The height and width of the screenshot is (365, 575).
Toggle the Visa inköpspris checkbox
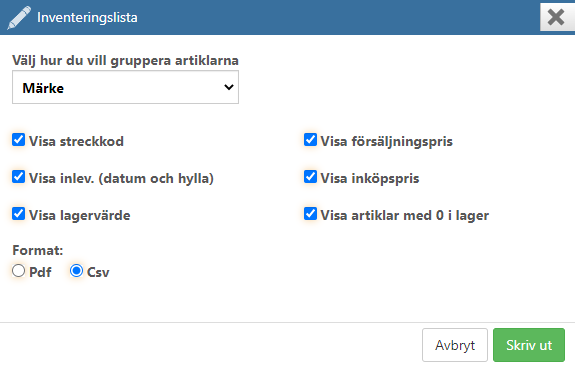coord(310,177)
